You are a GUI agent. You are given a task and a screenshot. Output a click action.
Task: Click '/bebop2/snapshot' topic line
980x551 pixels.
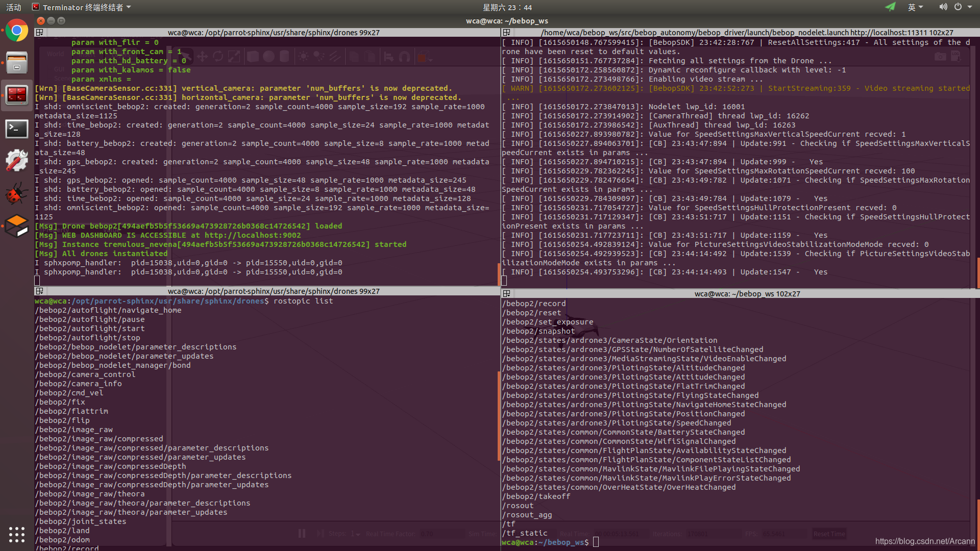coord(538,331)
